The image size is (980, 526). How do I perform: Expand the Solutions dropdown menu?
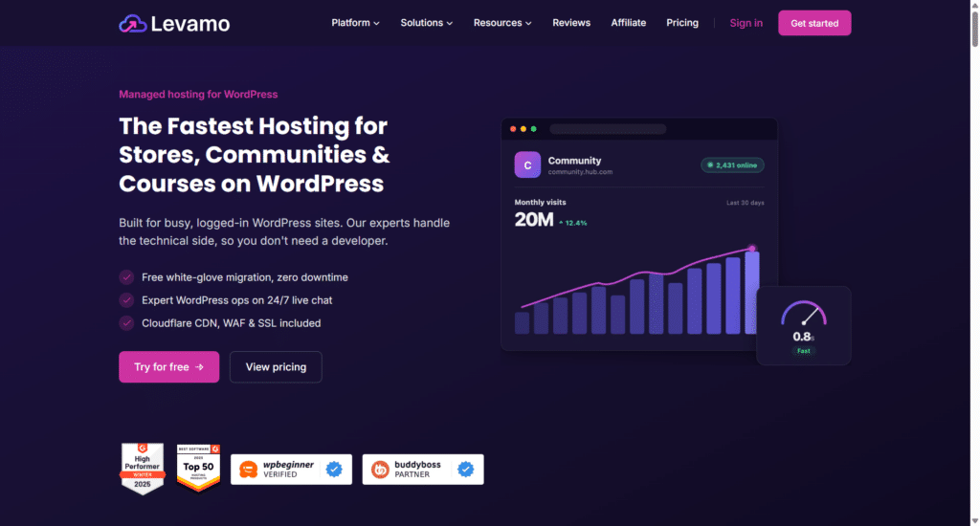click(x=426, y=23)
